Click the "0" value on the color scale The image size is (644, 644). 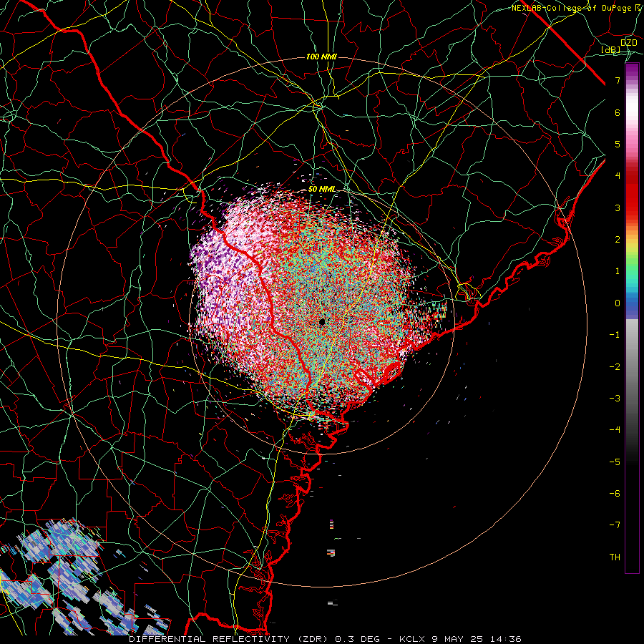pyautogui.click(x=618, y=303)
